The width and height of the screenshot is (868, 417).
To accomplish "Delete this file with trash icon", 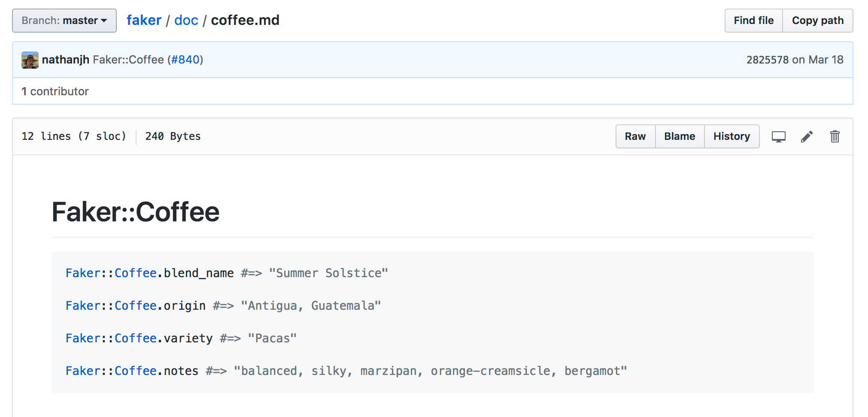I will pyautogui.click(x=835, y=136).
